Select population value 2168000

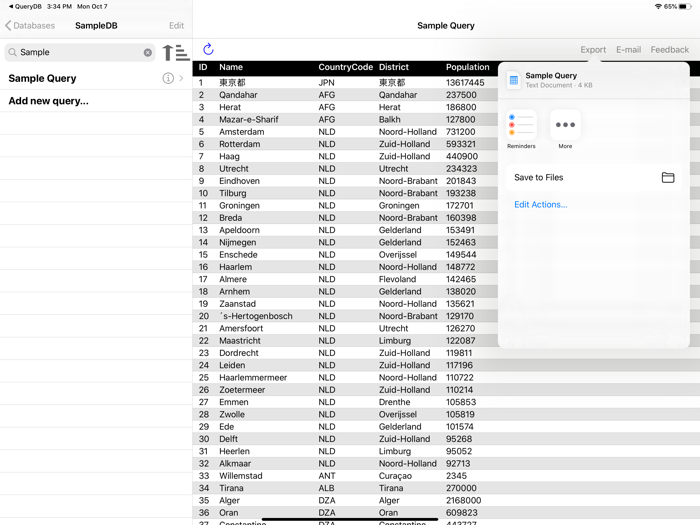click(463, 500)
